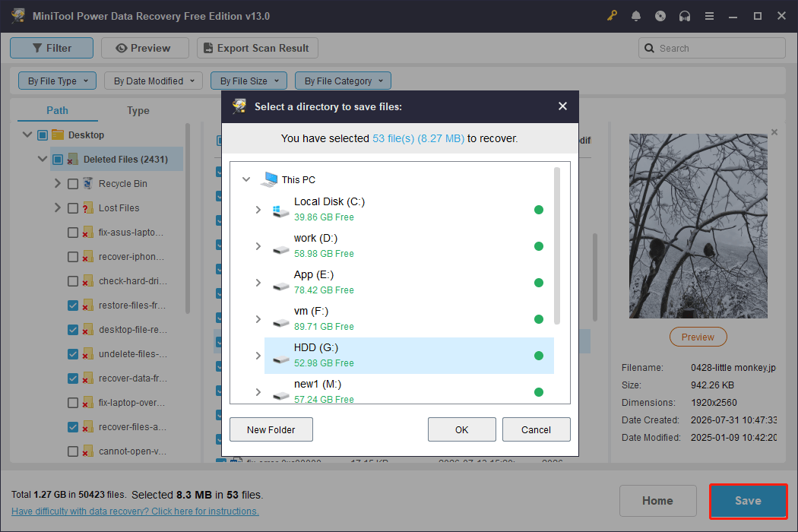Open the hamburger menu icon
The height and width of the screenshot is (532, 798).
(x=709, y=16)
